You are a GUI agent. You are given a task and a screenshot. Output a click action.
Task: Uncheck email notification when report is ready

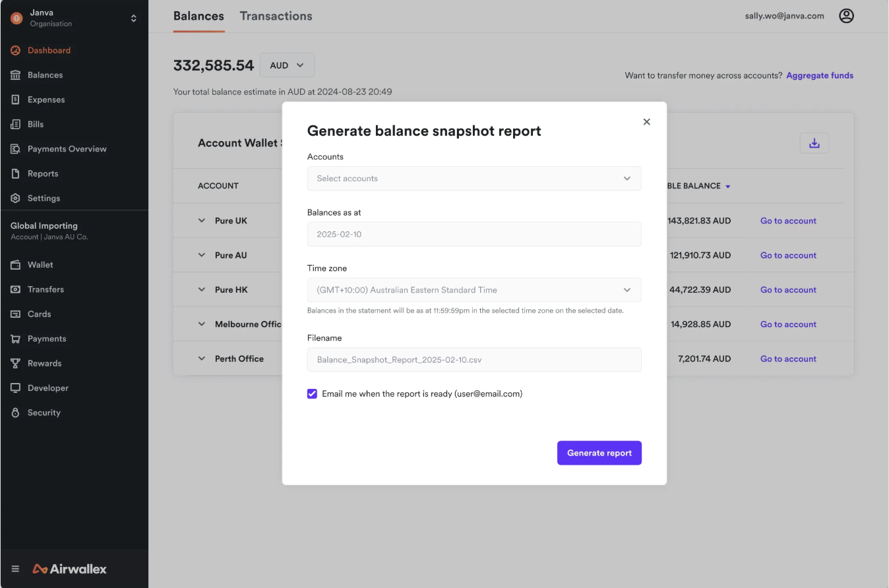point(311,394)
